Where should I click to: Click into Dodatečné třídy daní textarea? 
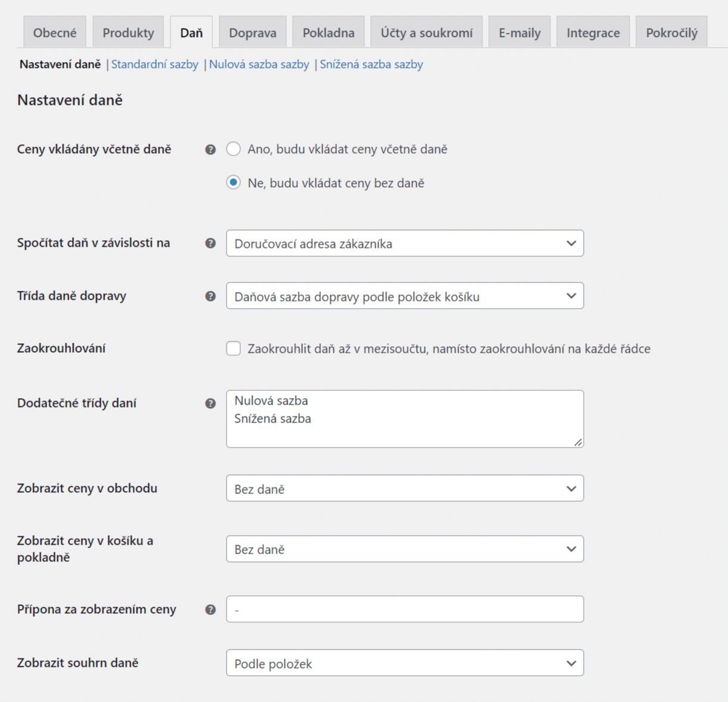click(405, 419)
